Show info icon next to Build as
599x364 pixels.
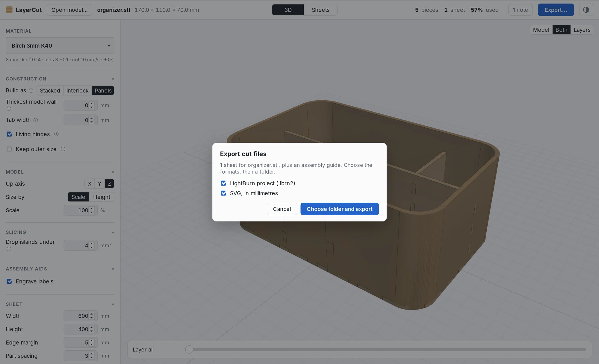click(31, 91)
